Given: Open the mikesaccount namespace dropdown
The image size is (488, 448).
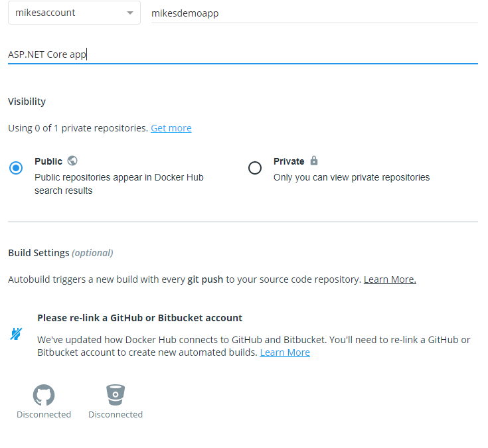Looking at the screenshot, I should click(74, 13).
